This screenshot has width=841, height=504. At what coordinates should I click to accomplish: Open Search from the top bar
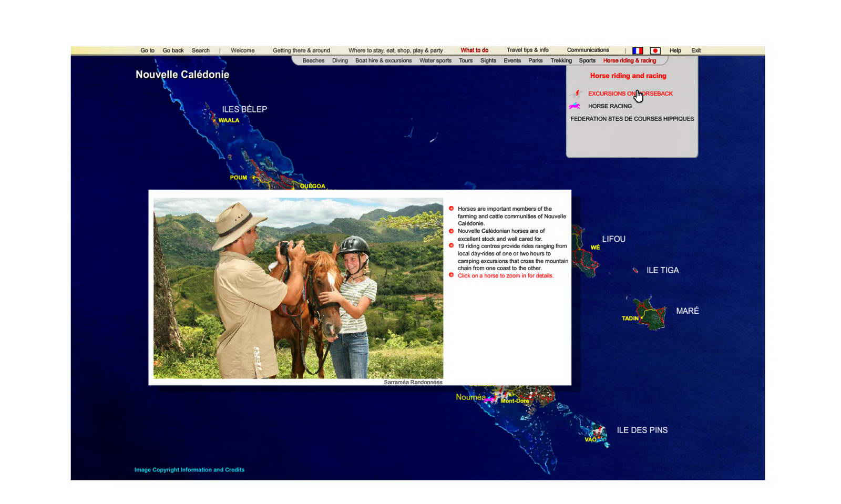pyautogui.click(x=200, y=50)
